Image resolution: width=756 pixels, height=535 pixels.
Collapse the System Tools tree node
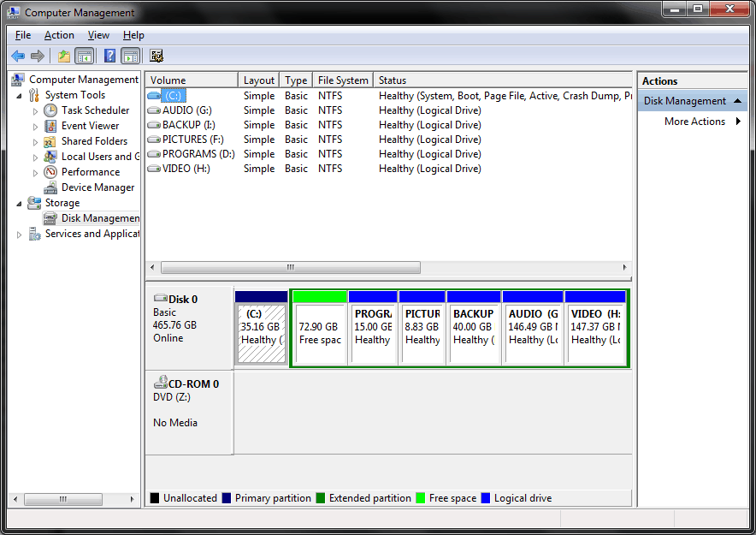coord(20,95)
